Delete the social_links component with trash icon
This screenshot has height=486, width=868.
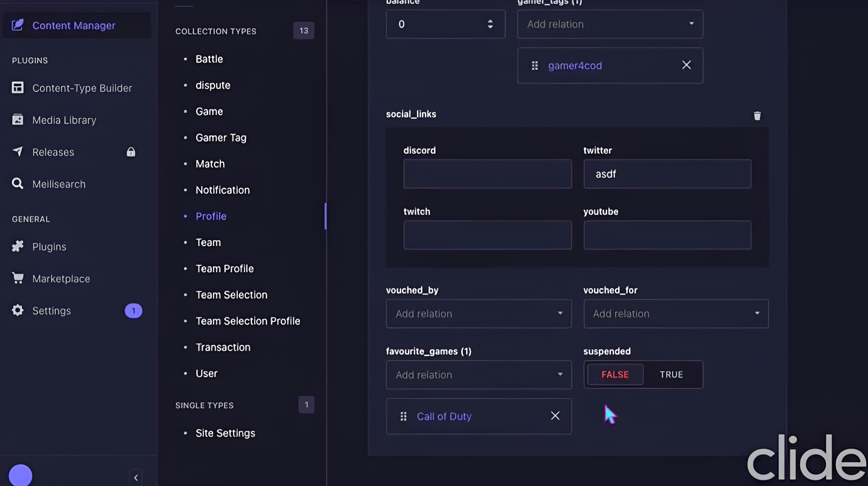coord(757,116)
